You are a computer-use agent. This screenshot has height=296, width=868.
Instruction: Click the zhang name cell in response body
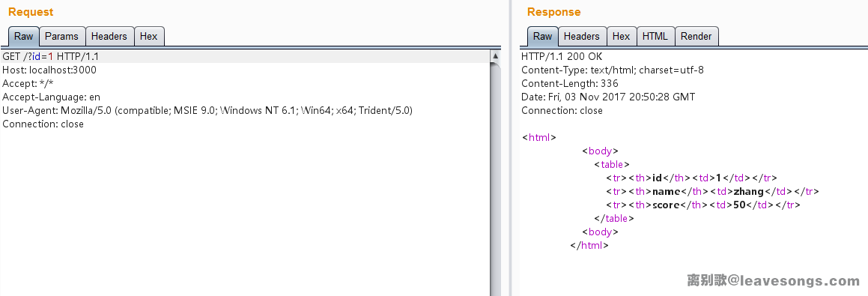tap(749, 191)
